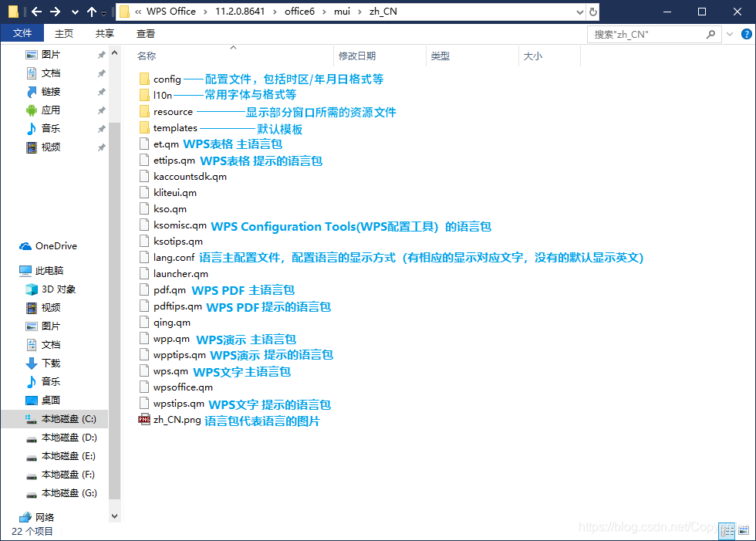Select 网络 in the navigation pane
The height and width of the screenshot is (541, 756).
click(x=45, y=517)
